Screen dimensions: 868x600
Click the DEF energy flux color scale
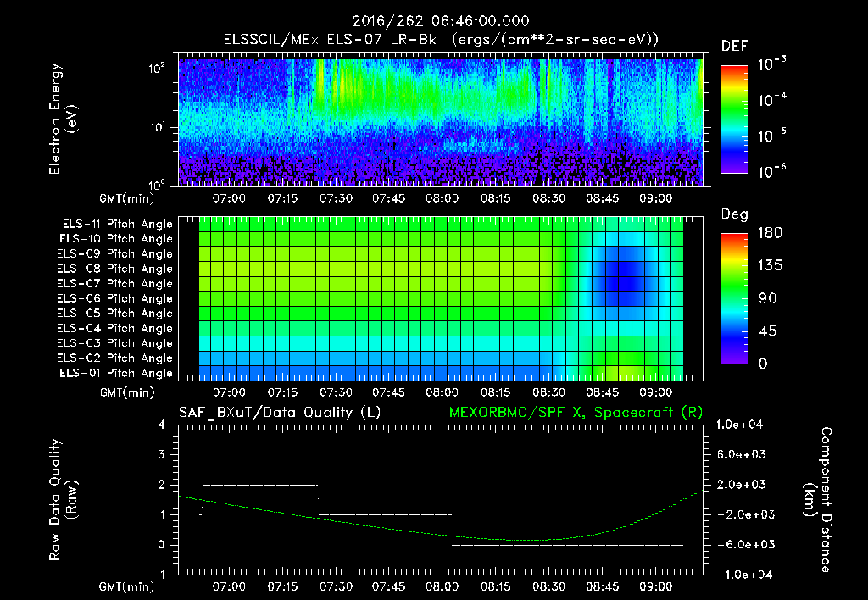[x=734, y=119]
